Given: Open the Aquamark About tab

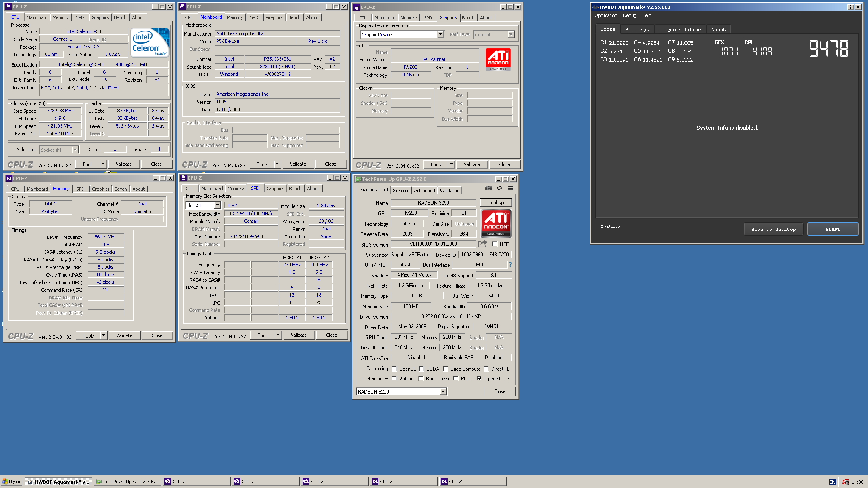Looking at the screenshot, I should coord(718,29).
